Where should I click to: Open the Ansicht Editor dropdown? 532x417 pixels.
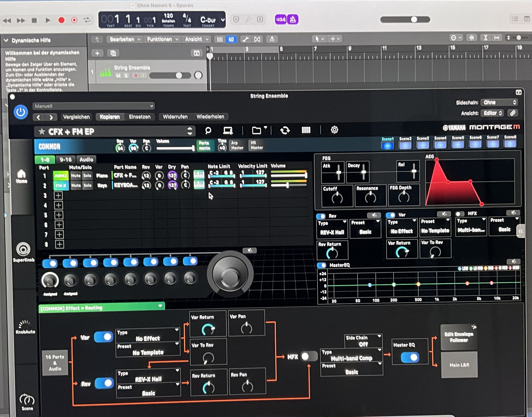[492, 113]
